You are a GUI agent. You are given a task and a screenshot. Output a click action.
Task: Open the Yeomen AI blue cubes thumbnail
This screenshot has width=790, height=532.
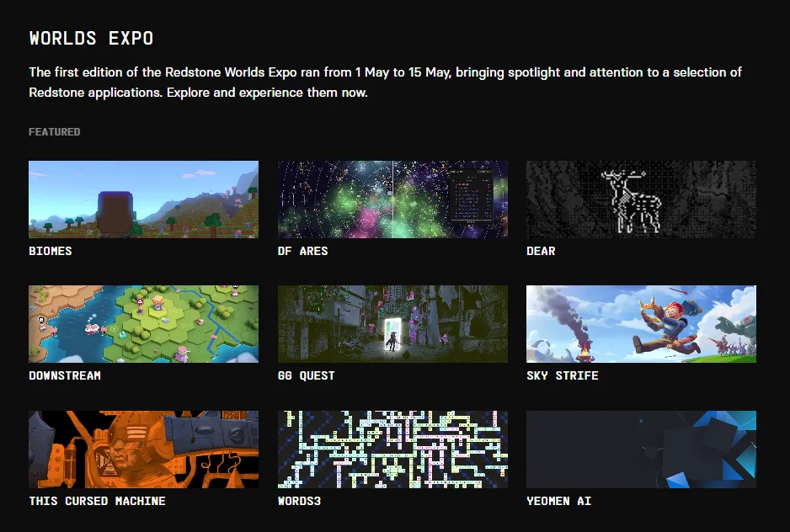(641, 450)
